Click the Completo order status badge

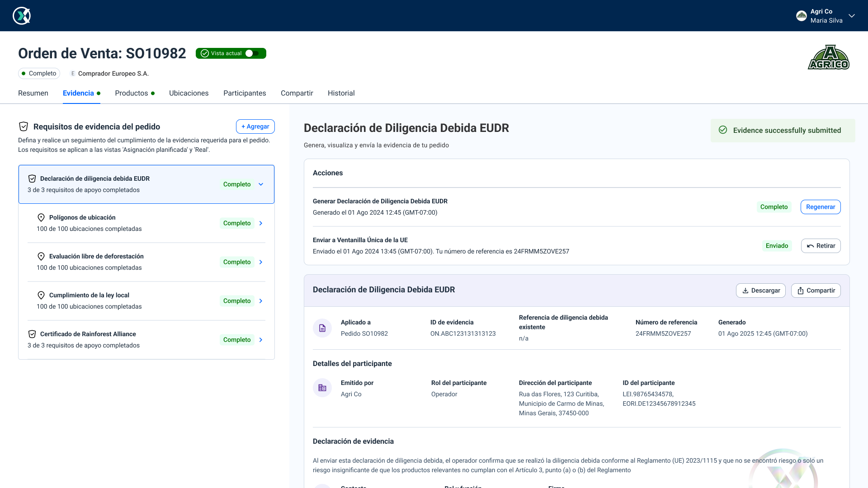pos(39,73)
